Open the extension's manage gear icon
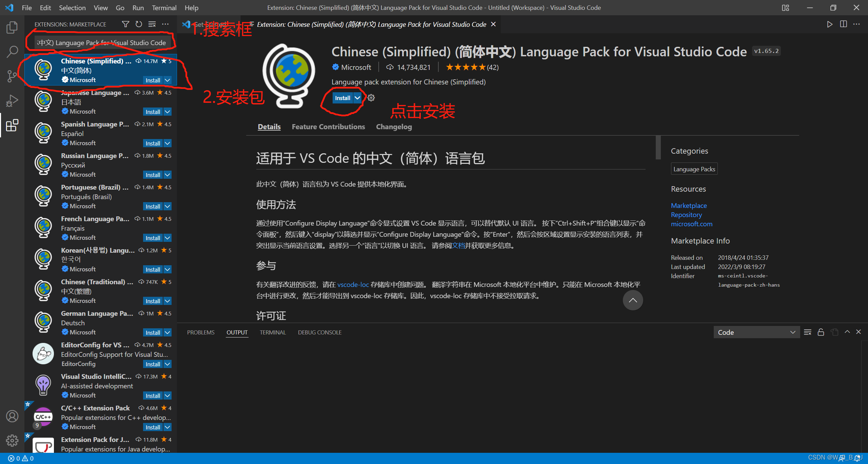 point(371,98)
